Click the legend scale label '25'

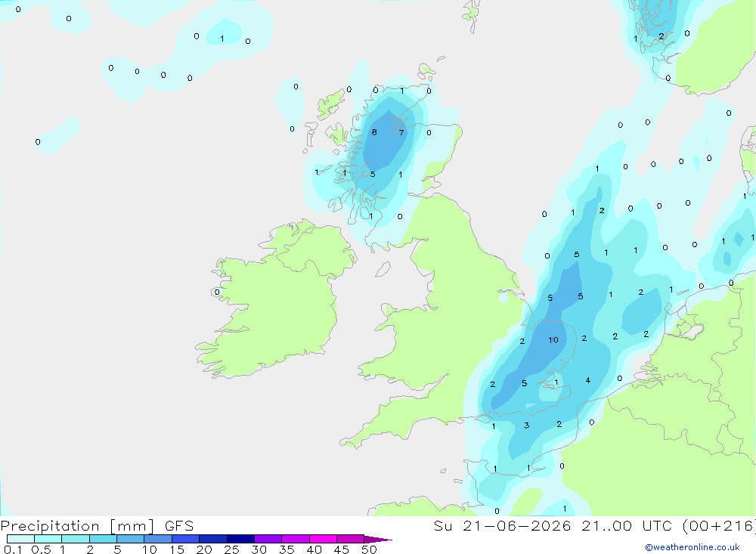(x=231, y=549)
